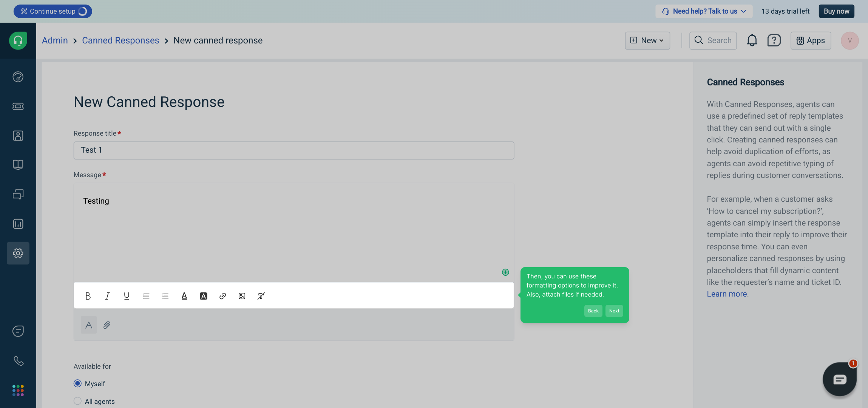
Task: Click the Response title input field
Action: click(x=293, y=150)
